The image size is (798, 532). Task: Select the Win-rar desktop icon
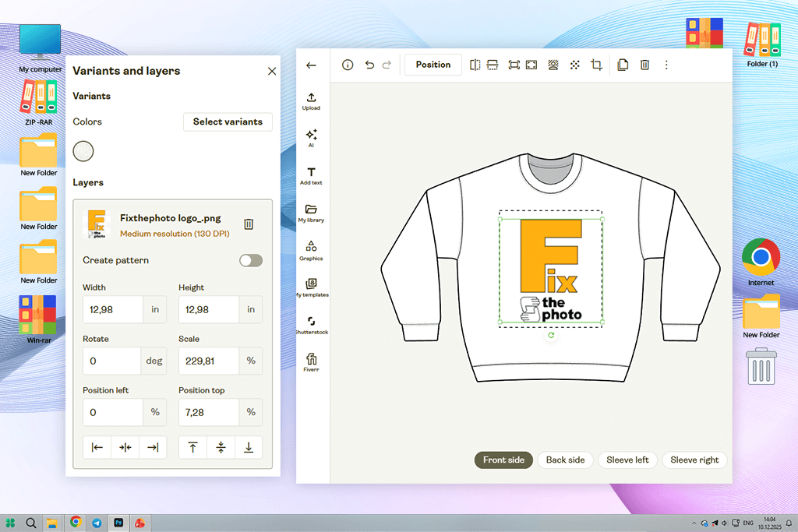pyautogui.click(x=39, y=320)
